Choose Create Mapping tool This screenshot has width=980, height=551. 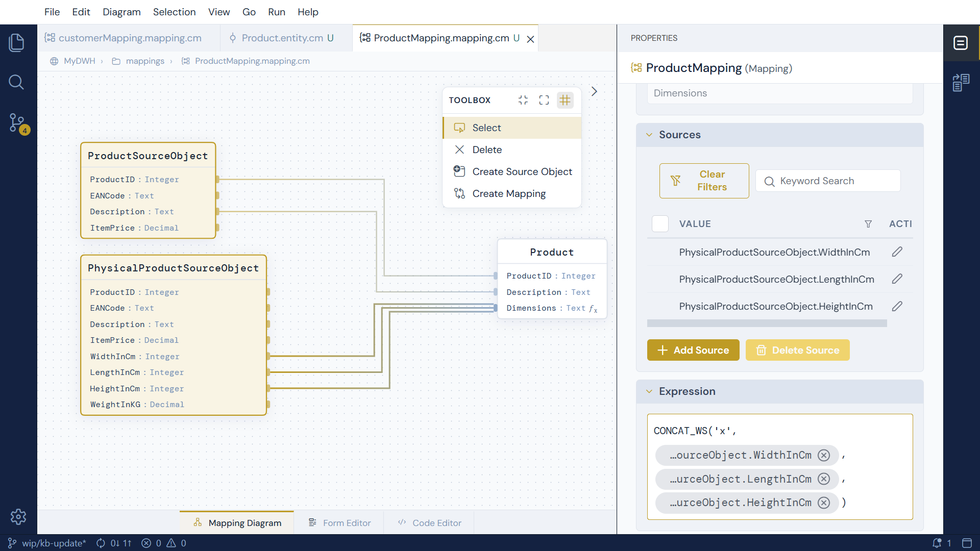pyautogui.click(x=512, y=193)
